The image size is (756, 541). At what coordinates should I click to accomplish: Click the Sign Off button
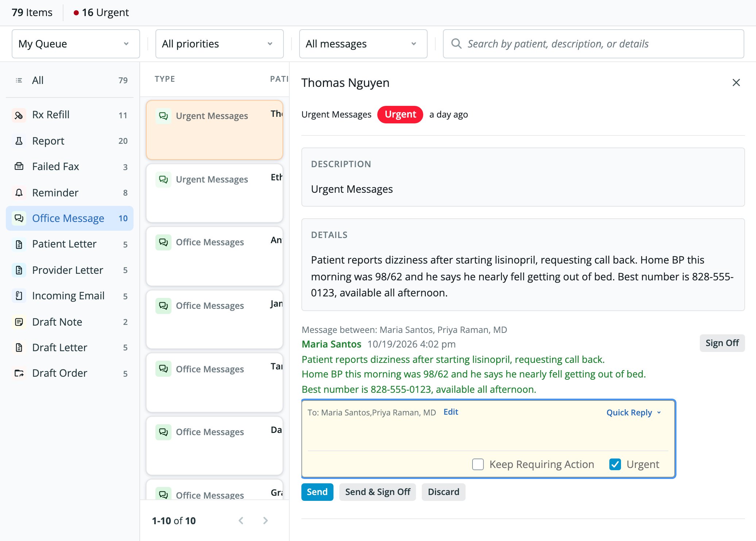tap(722, 343)
